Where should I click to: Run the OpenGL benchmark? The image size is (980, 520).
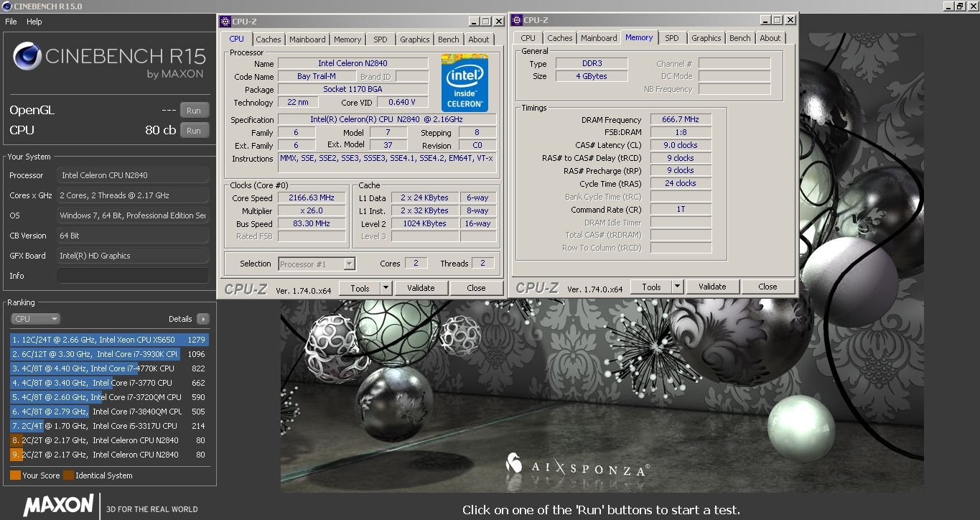click(194, 111)
